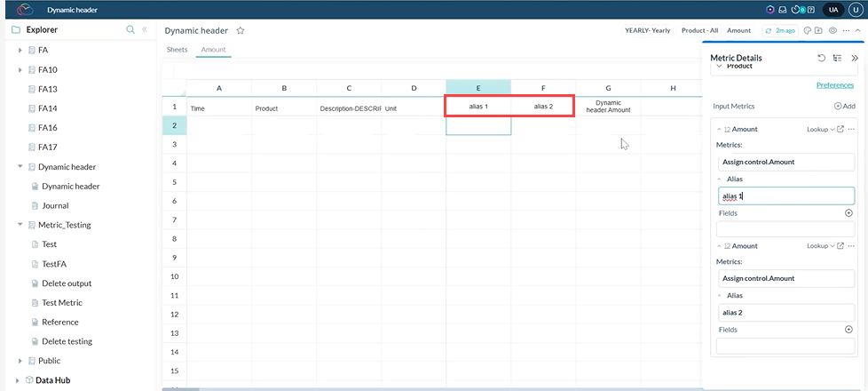Screen dimensions: 868x391
Task: Click the Explorer search icon
Action: [130, 29]
